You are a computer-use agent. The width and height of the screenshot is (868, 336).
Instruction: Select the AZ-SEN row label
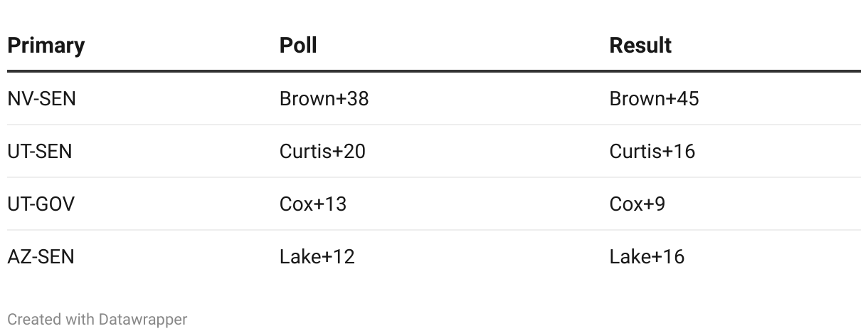(x=41, y=257)
